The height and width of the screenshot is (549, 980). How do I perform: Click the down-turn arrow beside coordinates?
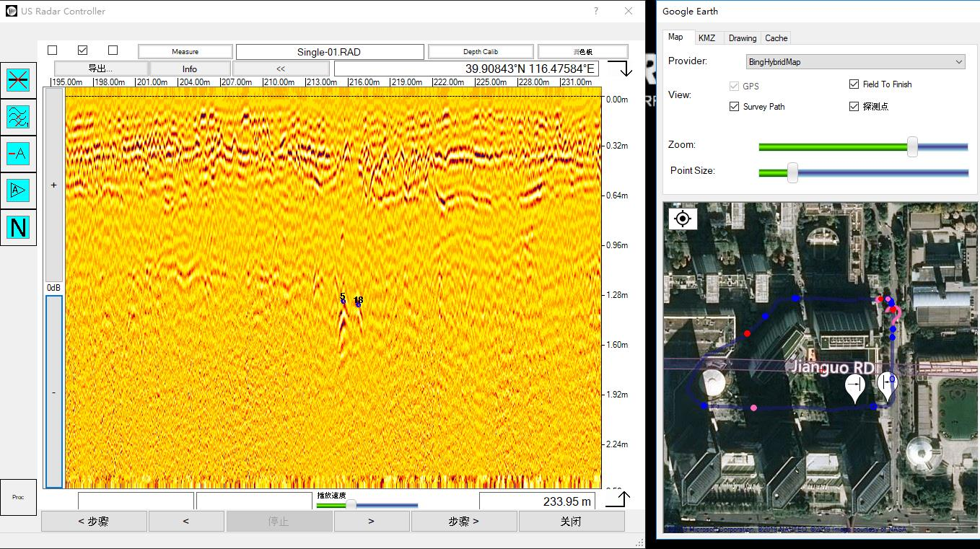coord(620,69)
